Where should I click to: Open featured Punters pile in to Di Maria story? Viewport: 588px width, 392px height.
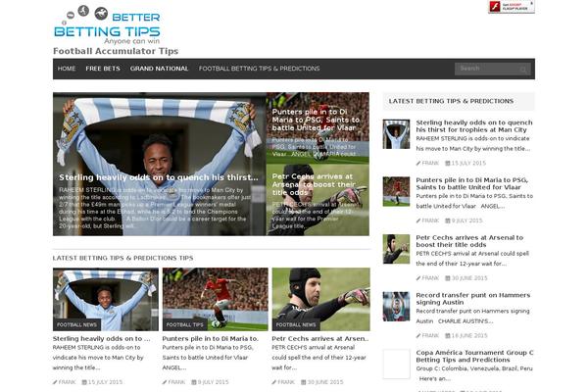[316, 120]
